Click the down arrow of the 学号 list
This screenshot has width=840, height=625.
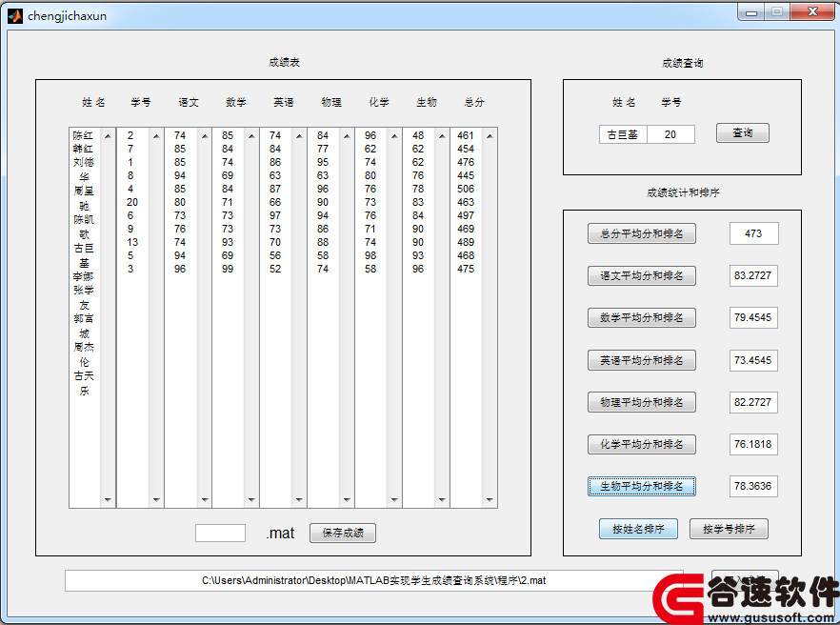[156, 499]
